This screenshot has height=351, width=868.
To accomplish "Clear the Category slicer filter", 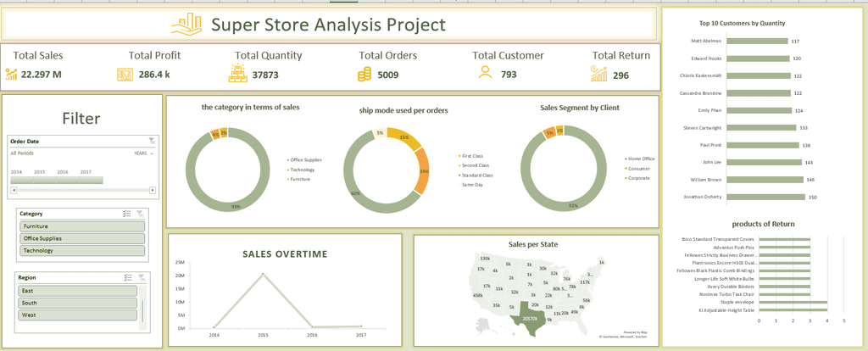I will point(141,213).
